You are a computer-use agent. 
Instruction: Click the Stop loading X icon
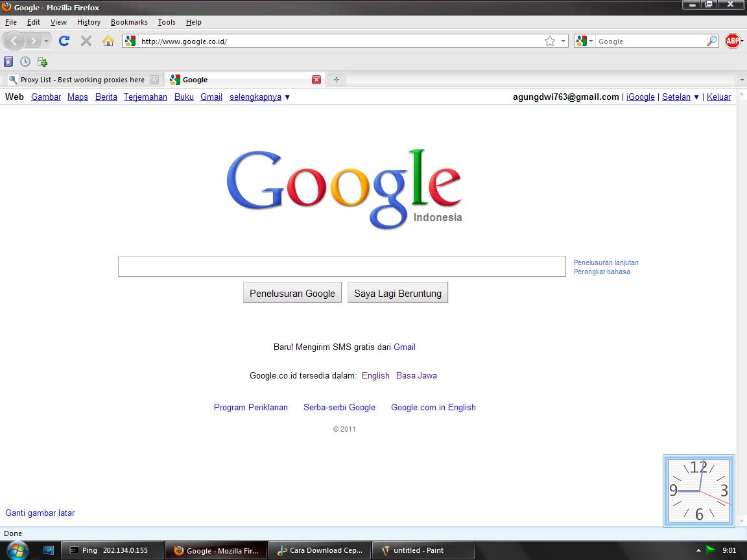[86, 41]
